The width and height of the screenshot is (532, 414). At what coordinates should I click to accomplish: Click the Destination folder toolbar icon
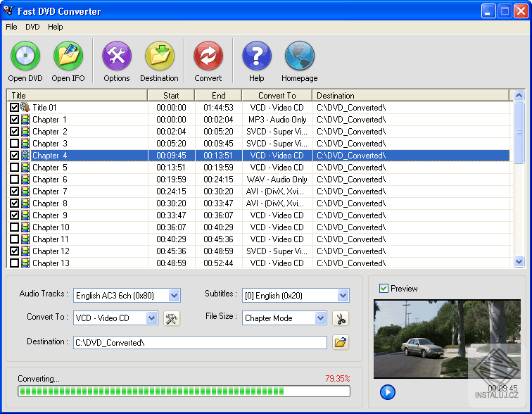click(x=160, y=56)
